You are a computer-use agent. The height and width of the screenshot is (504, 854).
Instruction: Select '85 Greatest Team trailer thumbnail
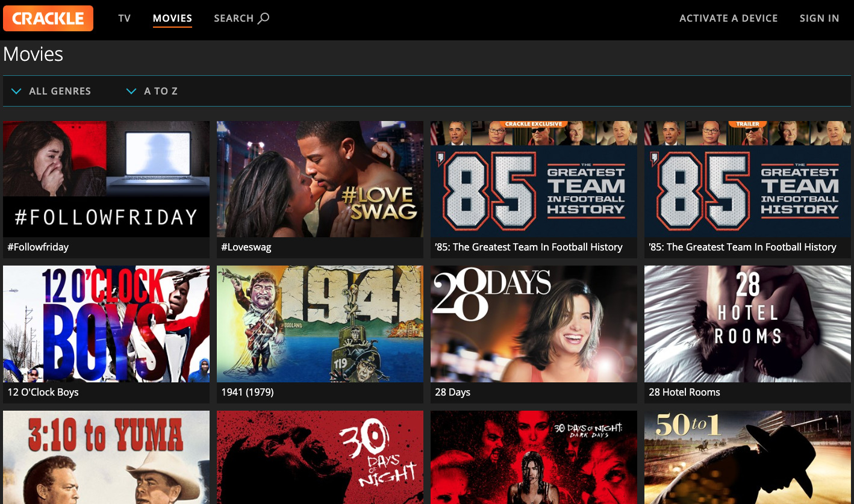[747, 179]
